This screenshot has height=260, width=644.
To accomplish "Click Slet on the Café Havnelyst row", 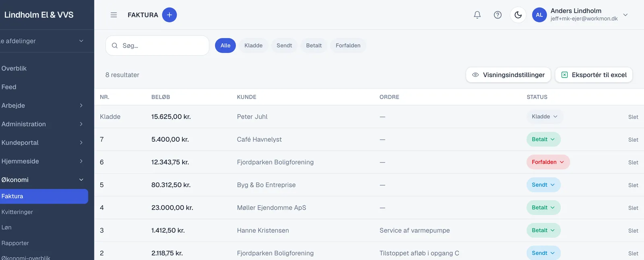I will pyautogui.click(x=633, y=140).
